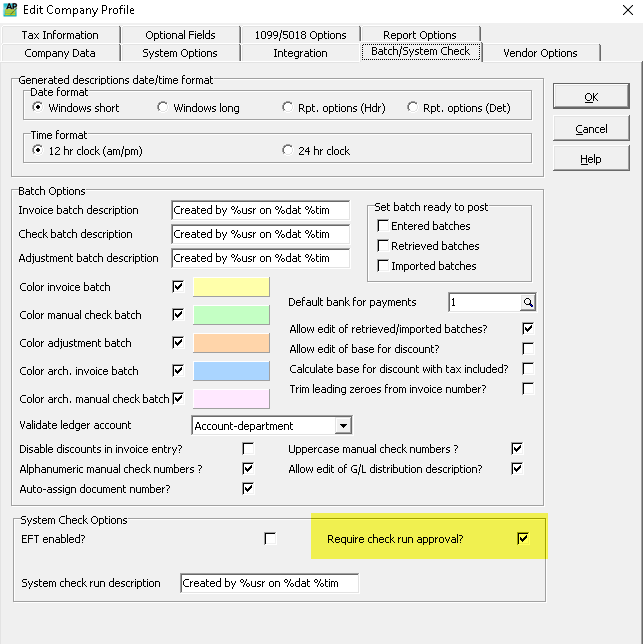Choose the 24 hr clock time format

coord(288,151)
